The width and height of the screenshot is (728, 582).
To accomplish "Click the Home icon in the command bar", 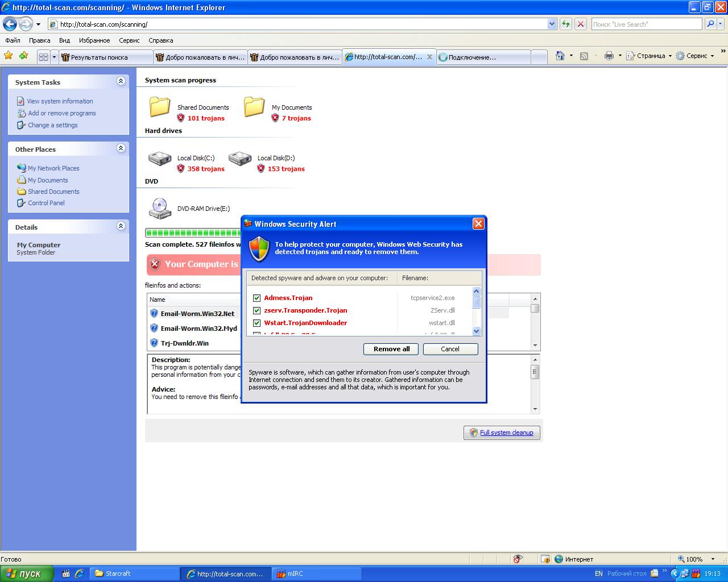I will [560, 56].
